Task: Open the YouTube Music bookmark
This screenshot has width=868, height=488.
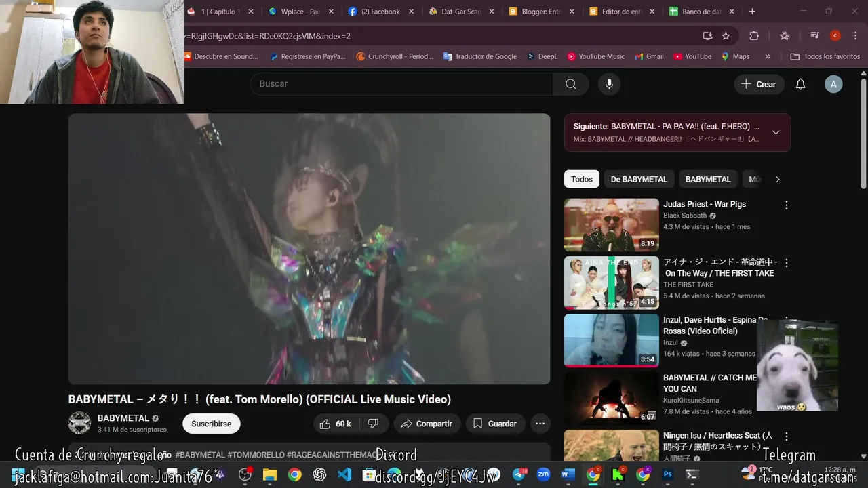Action: [x=595, y=57]
